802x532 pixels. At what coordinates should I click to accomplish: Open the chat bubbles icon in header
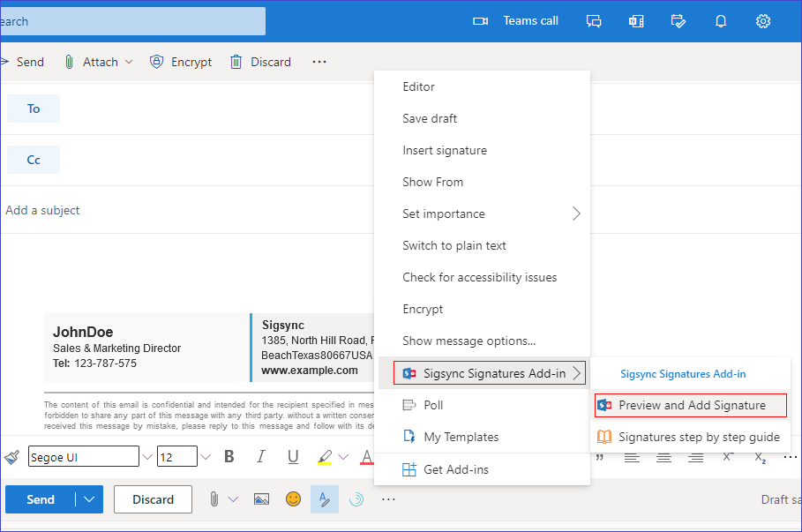pos(594,21)
